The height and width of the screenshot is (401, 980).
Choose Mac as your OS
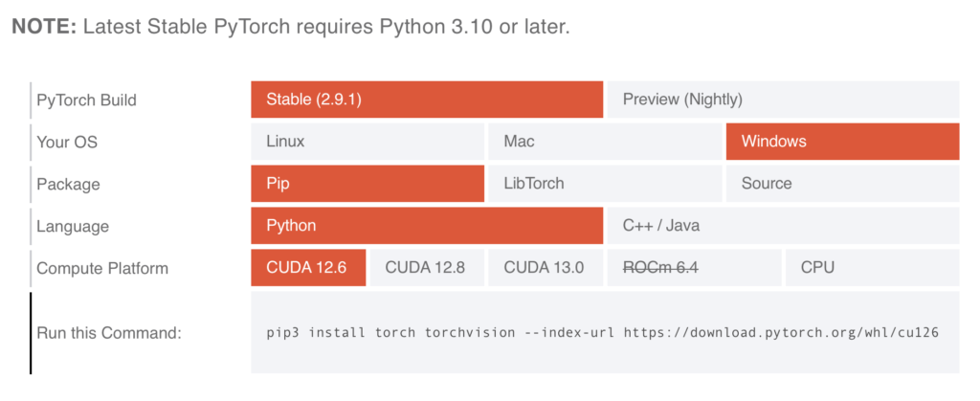tap(604, 141)
